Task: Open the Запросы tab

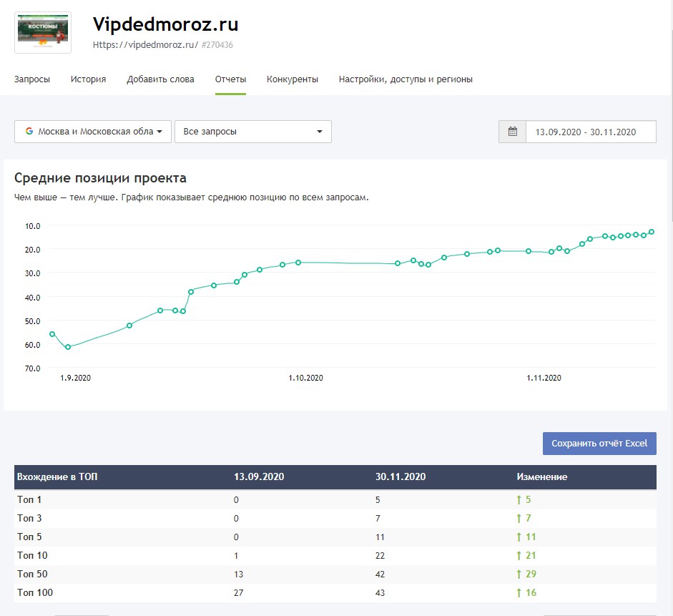Action: (32, 79)
